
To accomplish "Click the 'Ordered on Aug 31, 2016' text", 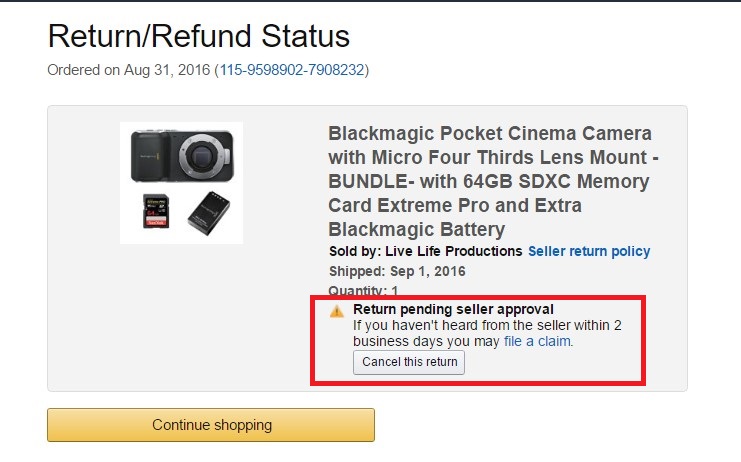I will point(129,70).
